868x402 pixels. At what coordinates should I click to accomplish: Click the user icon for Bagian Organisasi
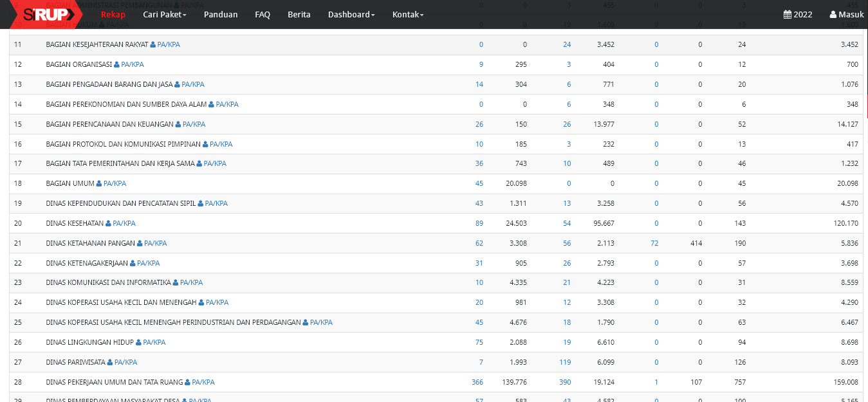coord(116,64)
